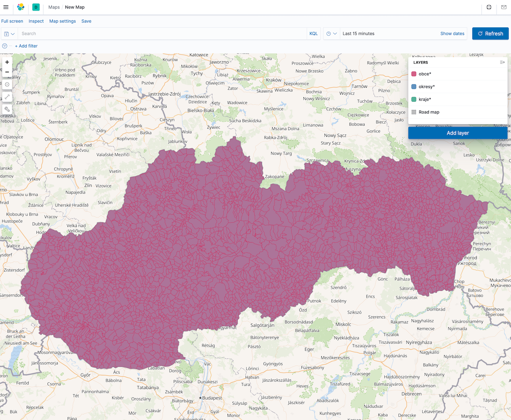Zoom in on the map
Viewport: 511px width, 420px height.
pyautogui.click(x=7, y=62)
